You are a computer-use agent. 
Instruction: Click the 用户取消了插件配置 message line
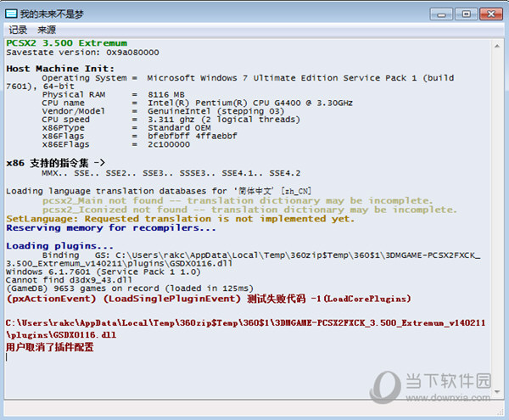[49, 347]
